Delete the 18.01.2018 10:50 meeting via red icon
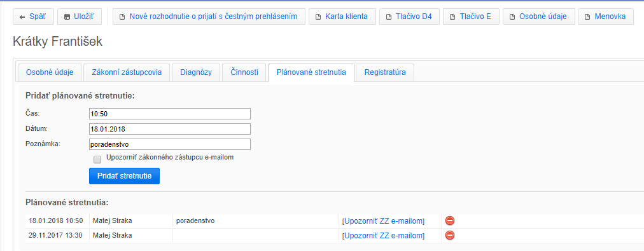The width and height of the screenshot is (644, 251). [450, 221]
